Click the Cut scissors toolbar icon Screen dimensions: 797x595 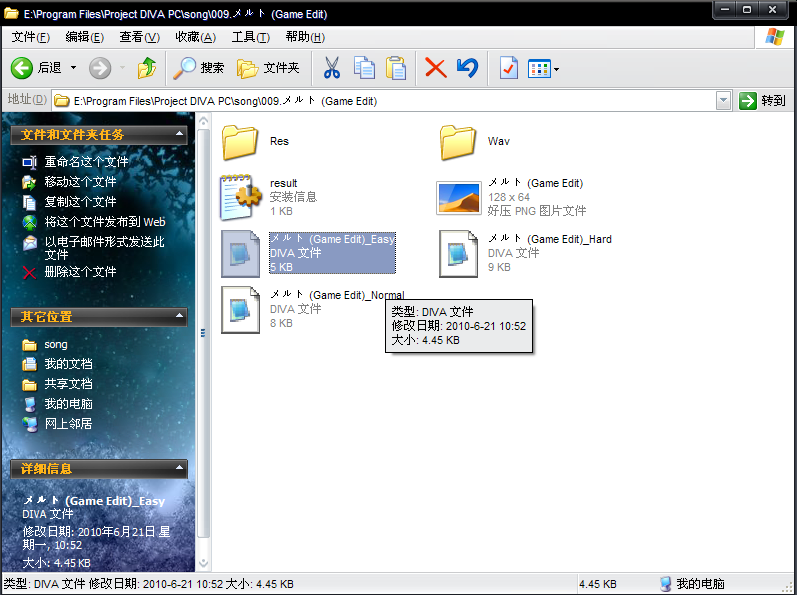332,68
